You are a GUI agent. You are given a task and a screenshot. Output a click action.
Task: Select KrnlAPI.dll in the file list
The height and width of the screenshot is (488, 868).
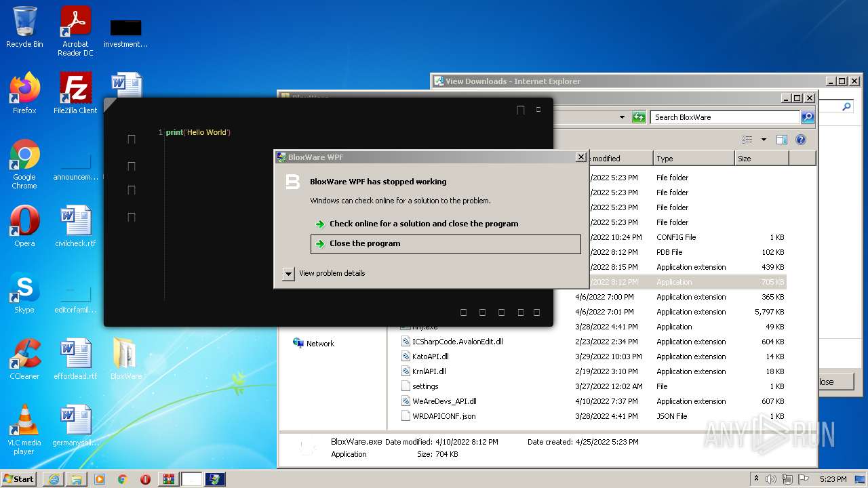(429, 371)
